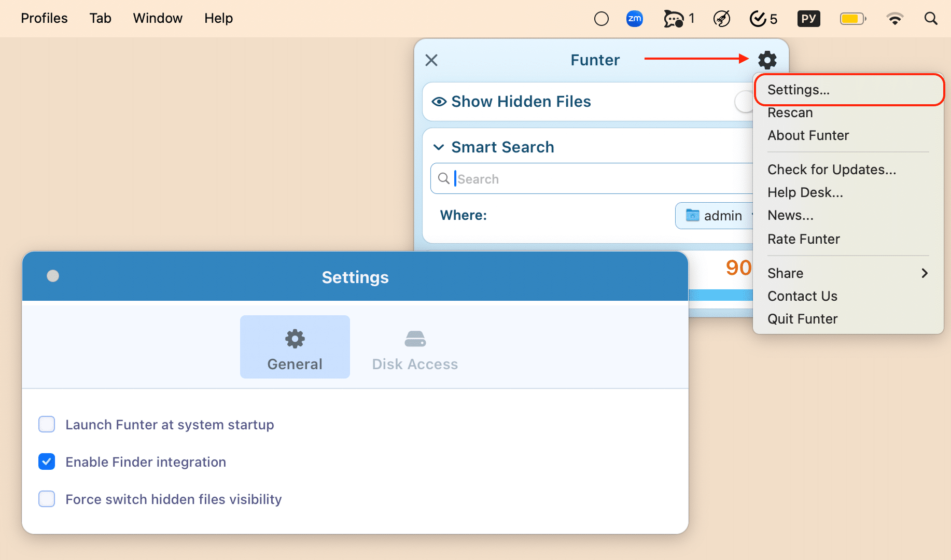Open the Funter gear settings icon
This screenshot has width=951, height=560.
pos(767,60)
